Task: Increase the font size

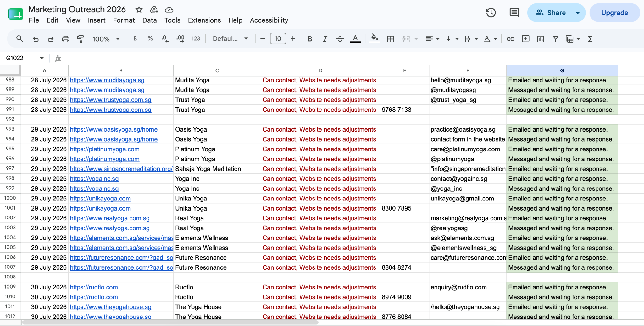Action: coord(293,38)
